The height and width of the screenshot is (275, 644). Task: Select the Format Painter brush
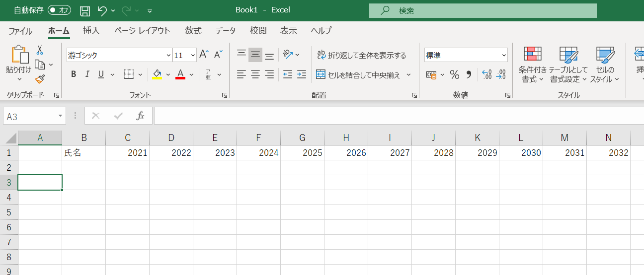[40, 79]
